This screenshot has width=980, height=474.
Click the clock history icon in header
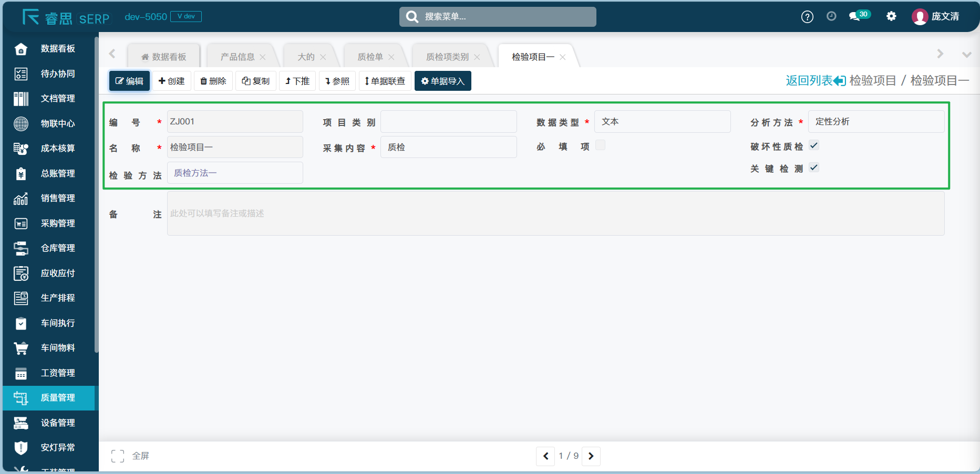[831, 16]
